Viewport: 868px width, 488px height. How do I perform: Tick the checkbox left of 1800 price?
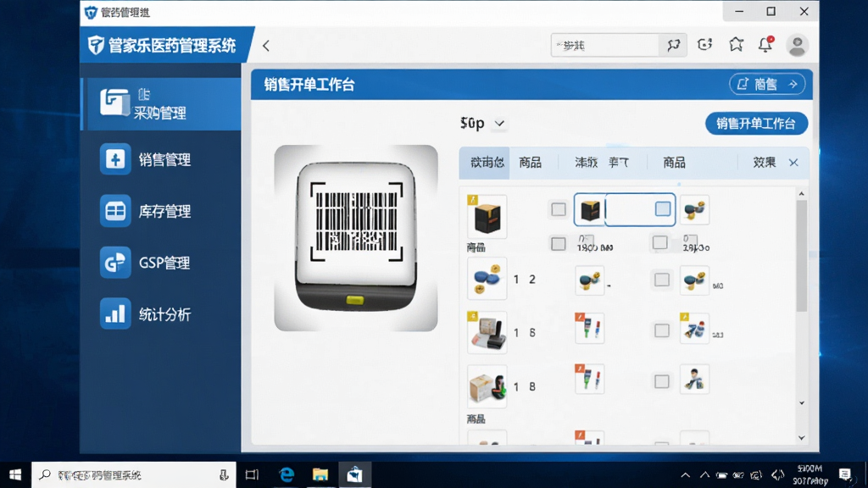pyautogui.click(x=558, y=243)
